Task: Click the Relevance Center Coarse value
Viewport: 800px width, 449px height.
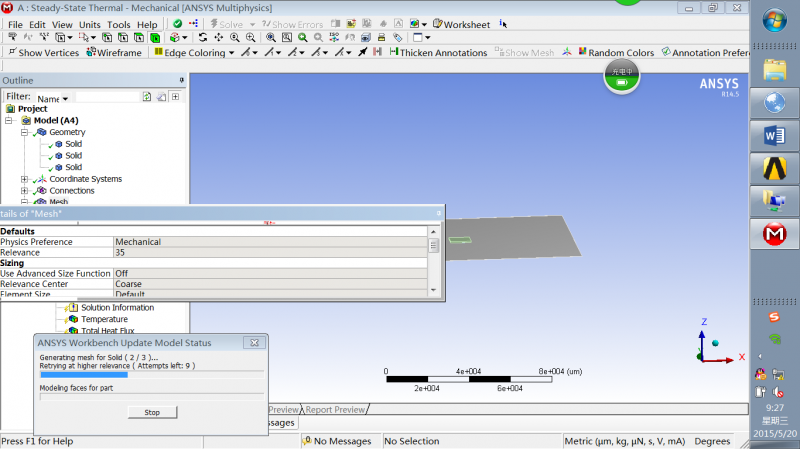Action: [x=270, y=284]
